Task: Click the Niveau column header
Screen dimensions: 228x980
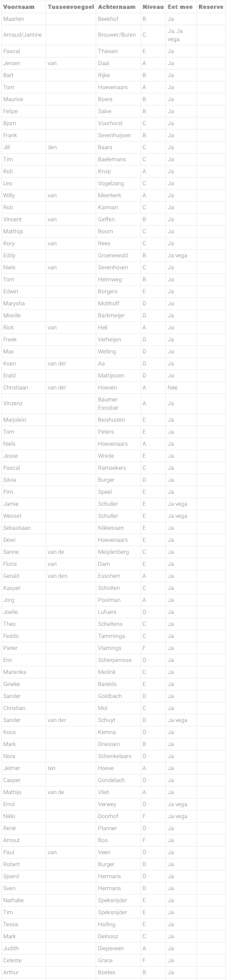Action: pos(153,6)
